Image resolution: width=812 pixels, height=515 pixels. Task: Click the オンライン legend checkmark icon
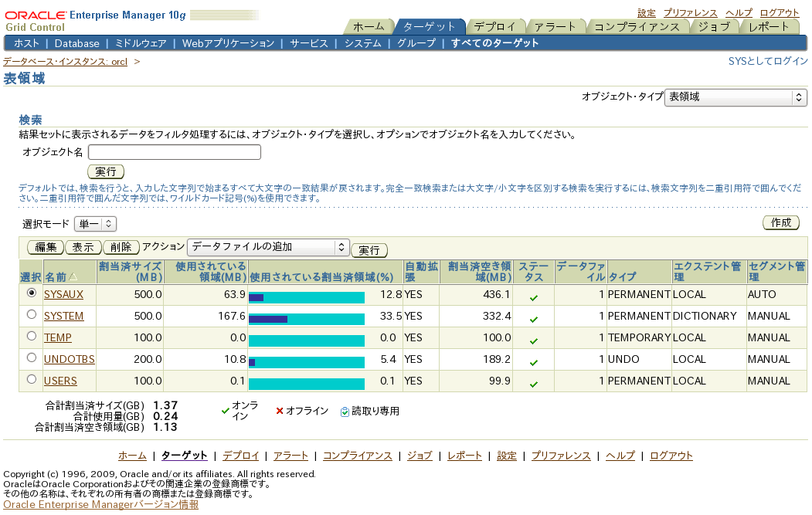tap(226, 411)
